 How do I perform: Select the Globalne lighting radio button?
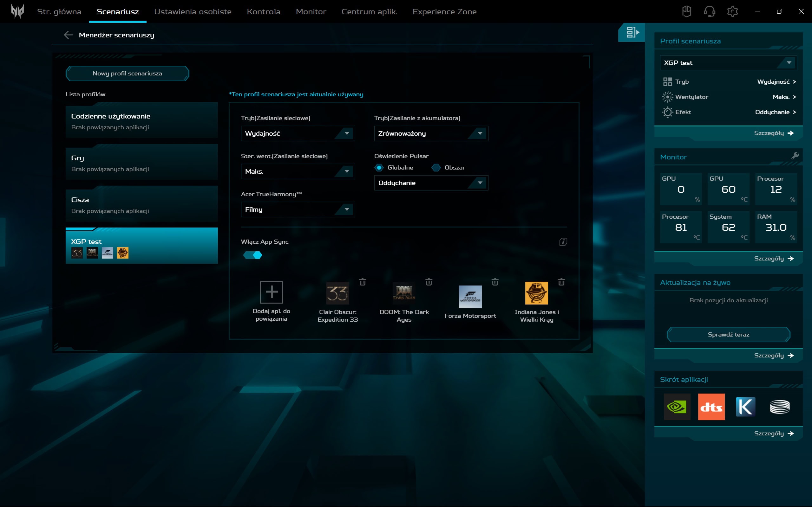379,168
